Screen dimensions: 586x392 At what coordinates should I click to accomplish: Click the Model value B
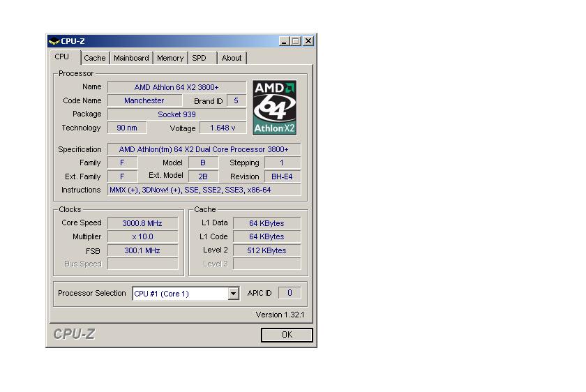(203, 163)
